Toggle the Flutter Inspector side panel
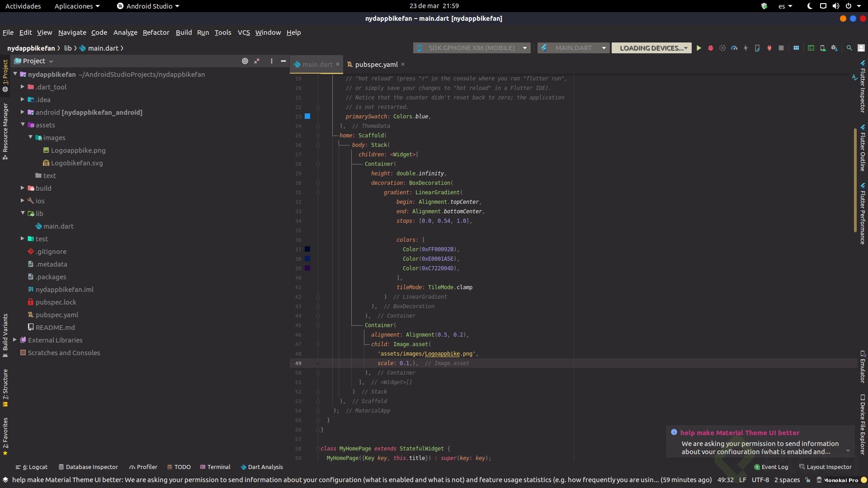This screenshot has width=868, height=488. click(863, 88)
